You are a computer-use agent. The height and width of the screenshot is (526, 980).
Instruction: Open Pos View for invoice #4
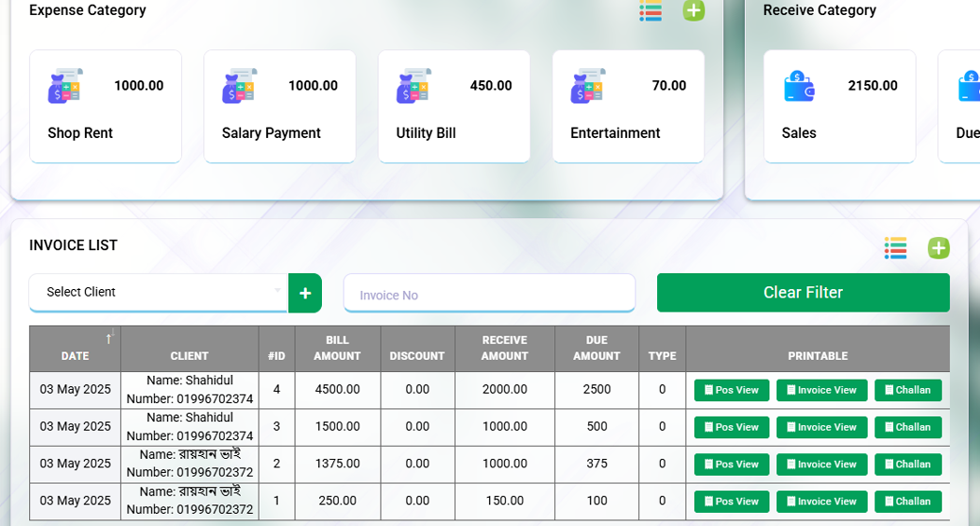click(x=732, y=390)
